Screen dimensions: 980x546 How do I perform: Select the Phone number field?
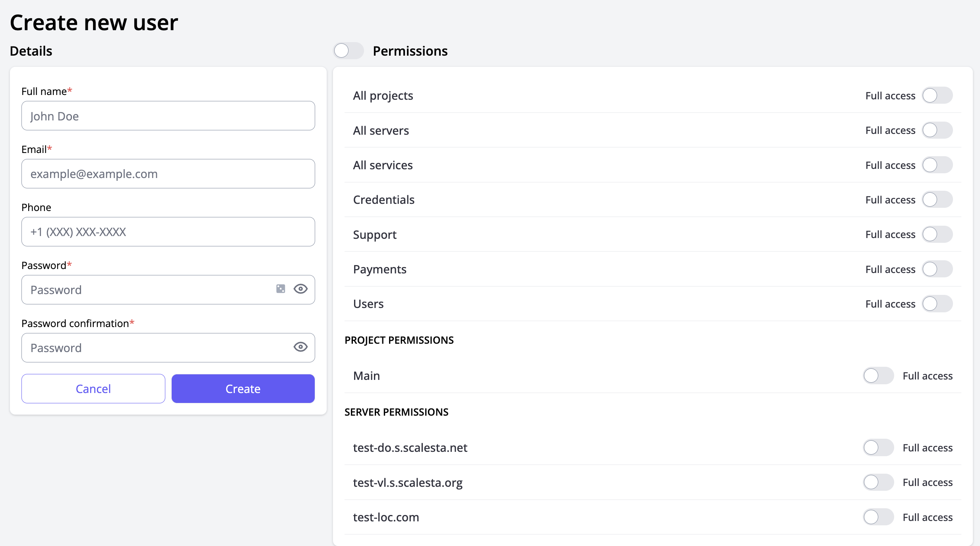(x=168, y=232)
